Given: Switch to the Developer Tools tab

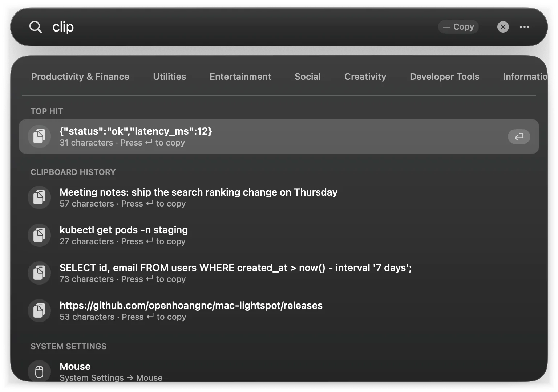Looking at the screenshot, I should point(445,77).
